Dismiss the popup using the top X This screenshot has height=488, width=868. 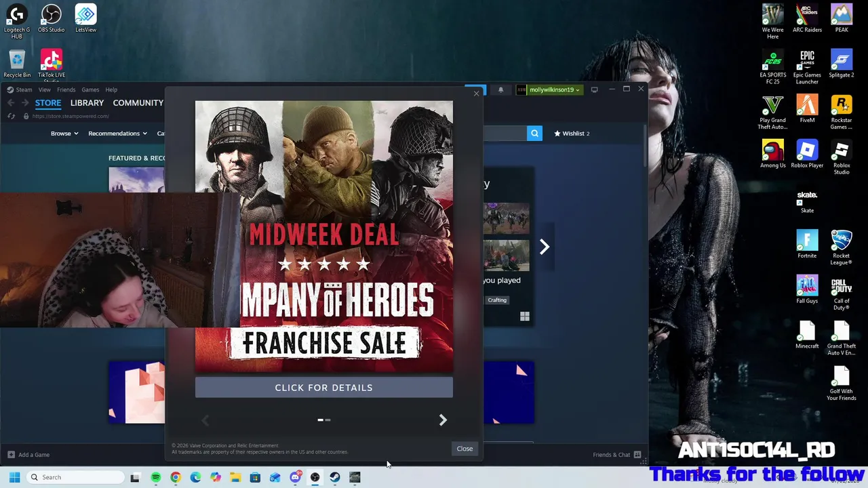[476, 94]
